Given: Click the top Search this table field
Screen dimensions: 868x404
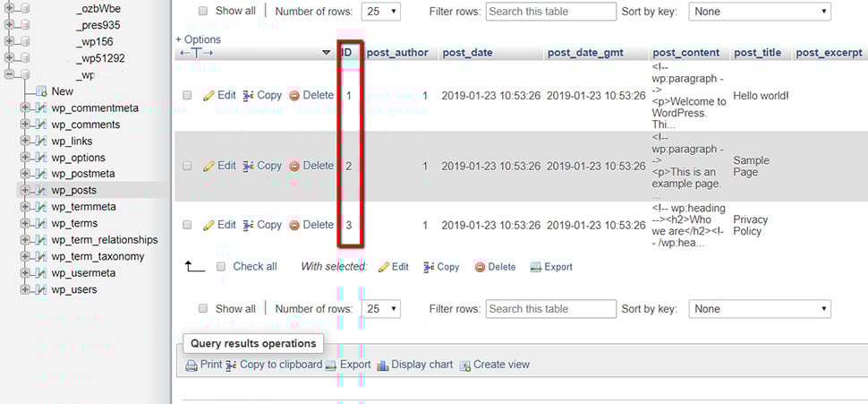Looking at the screenshot, I should pos(551,11).
